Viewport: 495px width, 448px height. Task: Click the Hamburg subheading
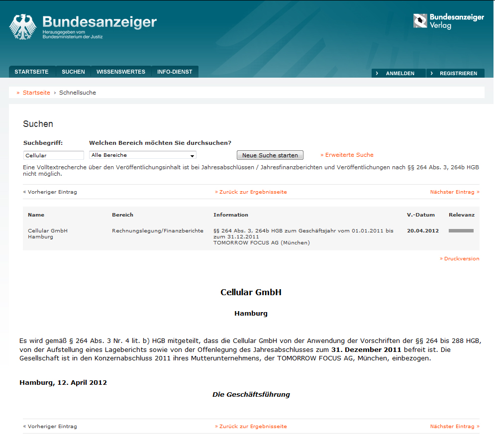(251, 314)
